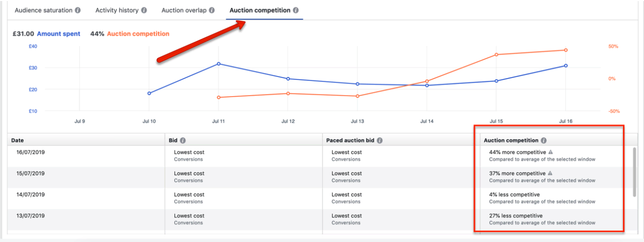This screenshot has width=644, height=242.
Task: Click warning triangle beside 37% more competitive
Action: click(x=550, y=173)
